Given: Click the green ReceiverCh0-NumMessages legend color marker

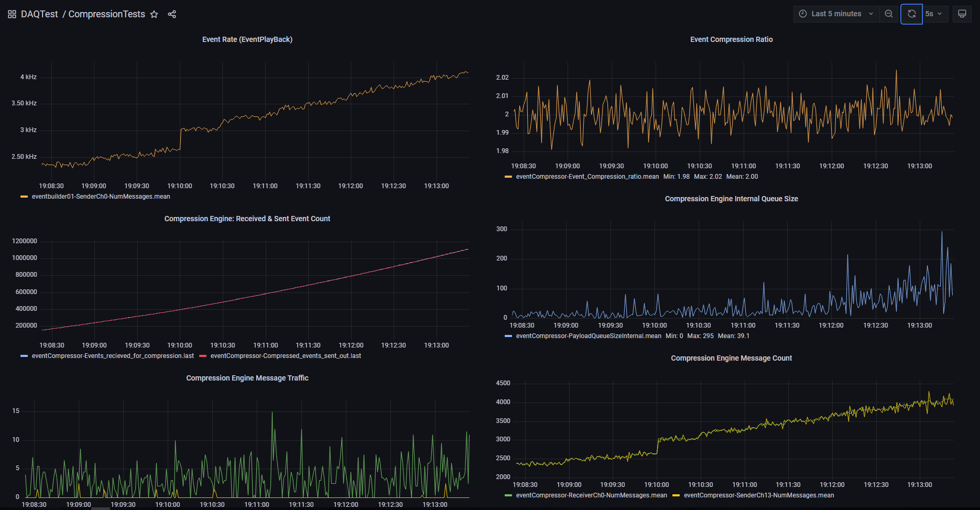Looking at the screenshot, I should click(x=508, y=495).
